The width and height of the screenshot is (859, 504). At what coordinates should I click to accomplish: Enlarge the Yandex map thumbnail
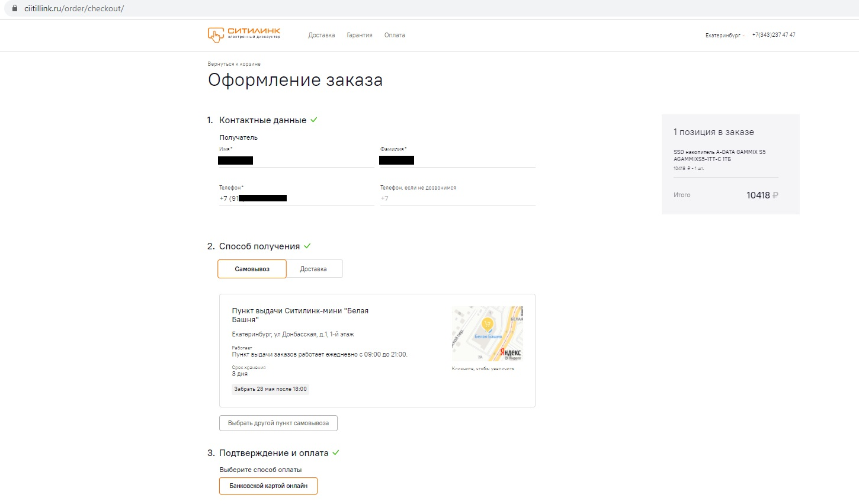click(x=488, y=333)
